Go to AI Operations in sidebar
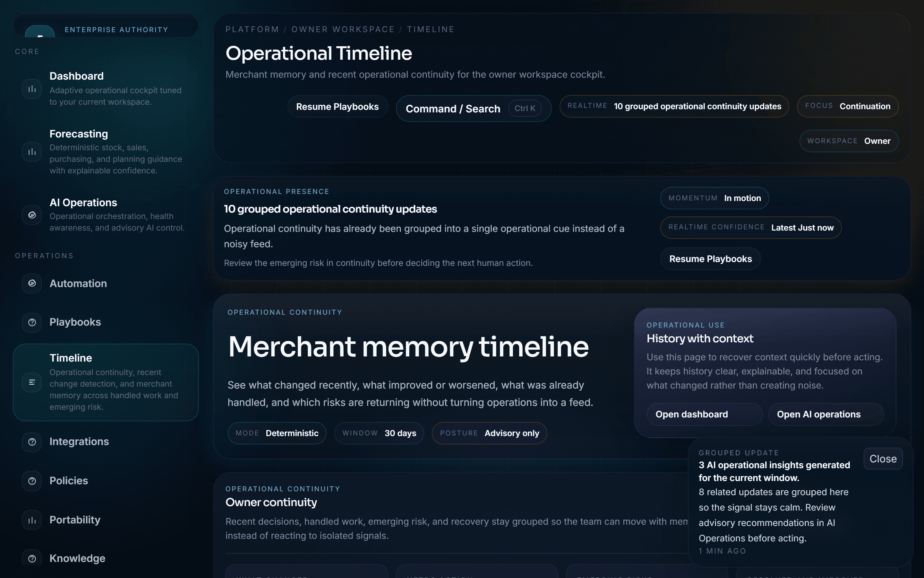The image size is (924, 578). tap(106, 215)
